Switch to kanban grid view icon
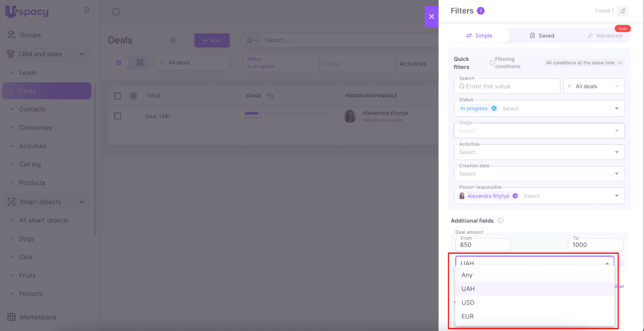Image resolution: width=644 pixels, height=331 pixels. [140, 63]
